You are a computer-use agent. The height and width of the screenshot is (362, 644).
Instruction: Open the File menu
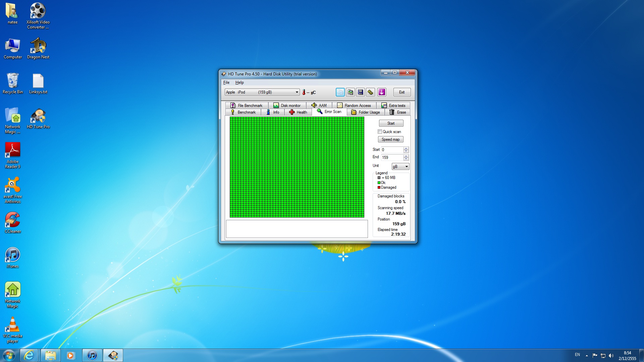[226, 82]
